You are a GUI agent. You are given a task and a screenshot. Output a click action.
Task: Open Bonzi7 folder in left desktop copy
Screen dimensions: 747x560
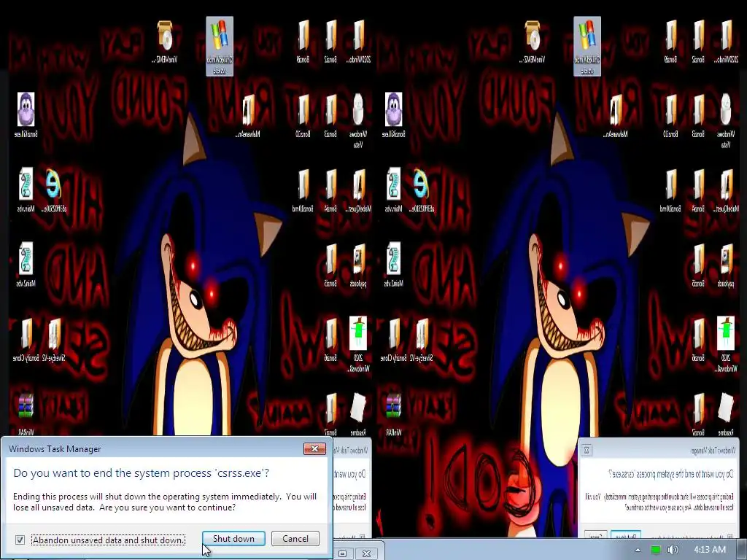330,413
